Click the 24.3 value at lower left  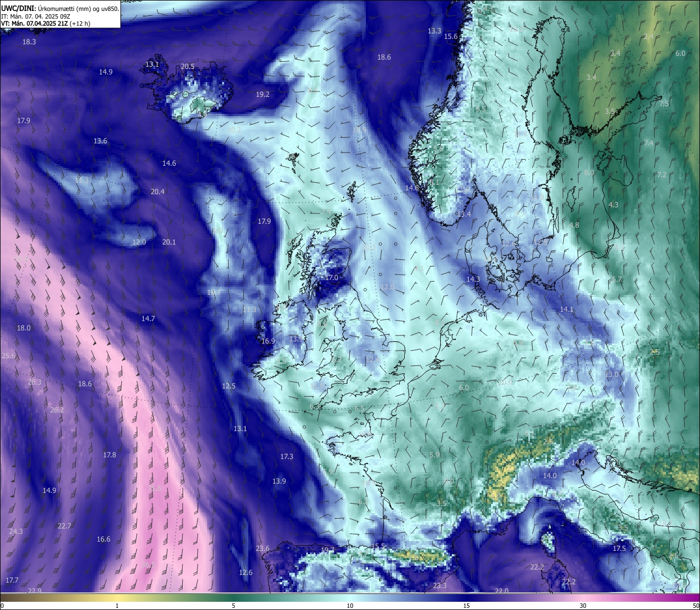pyautogui.click(x=16, y=531)
